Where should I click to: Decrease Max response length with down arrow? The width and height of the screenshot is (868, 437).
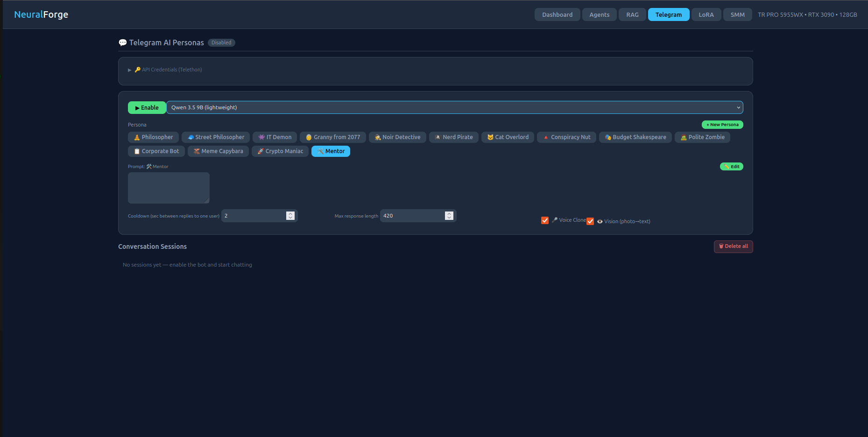click(449, 218)
